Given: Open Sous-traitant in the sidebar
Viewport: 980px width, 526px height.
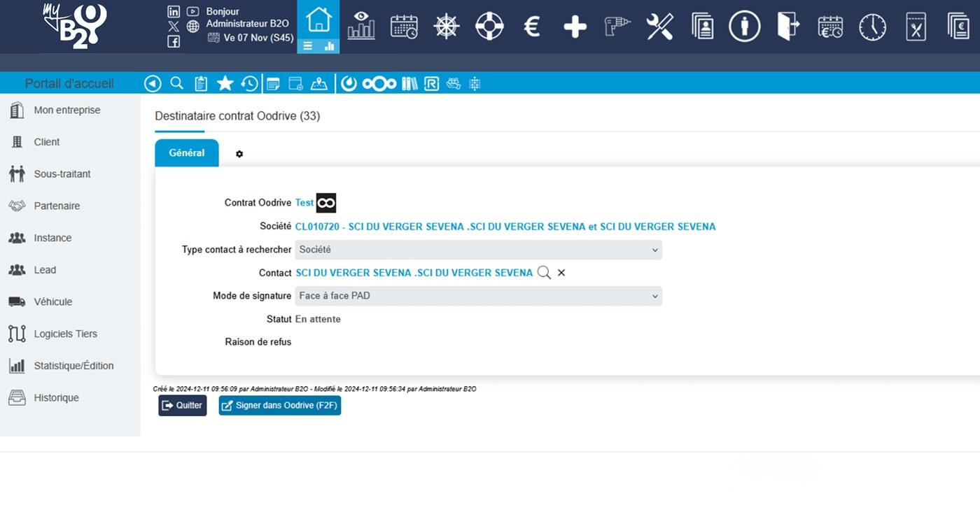Looking at the screenshot, I should tap(62, 174).
